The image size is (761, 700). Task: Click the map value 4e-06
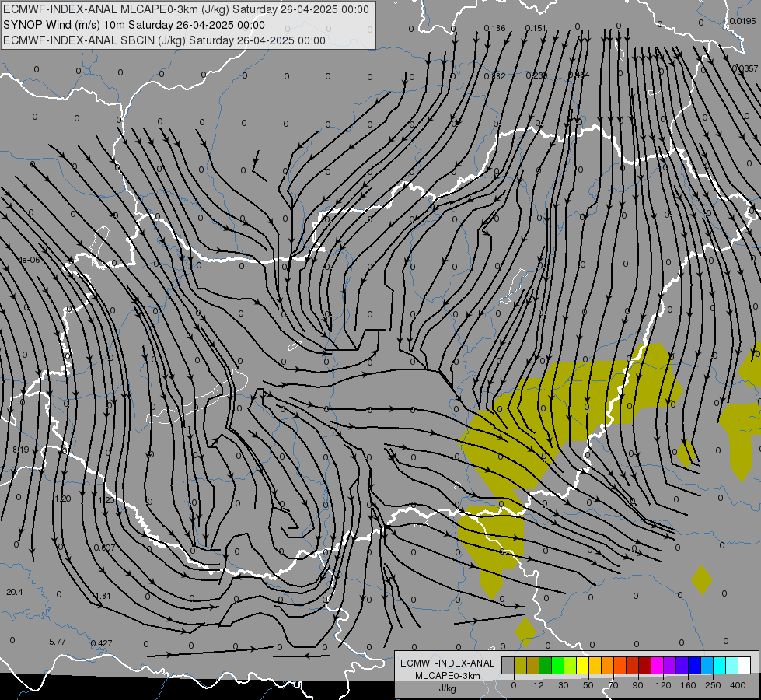coord(29,260)
